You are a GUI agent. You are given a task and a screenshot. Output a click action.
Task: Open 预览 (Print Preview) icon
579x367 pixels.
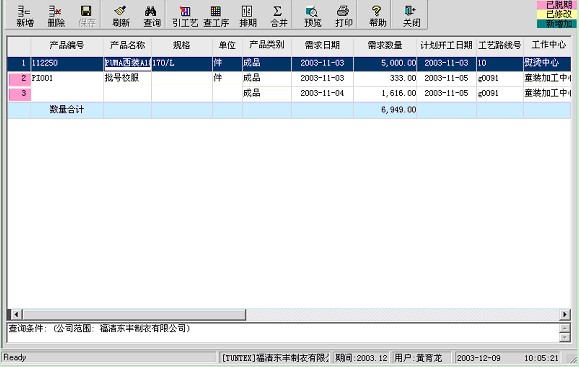point(312,16)
